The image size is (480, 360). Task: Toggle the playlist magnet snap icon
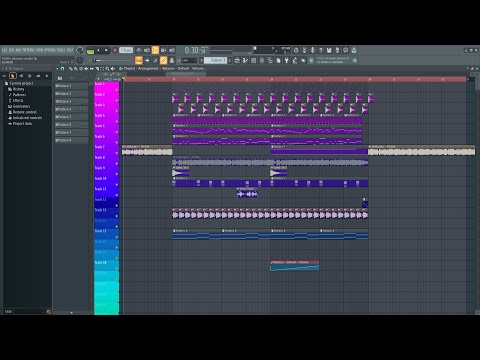click(62, 69)
